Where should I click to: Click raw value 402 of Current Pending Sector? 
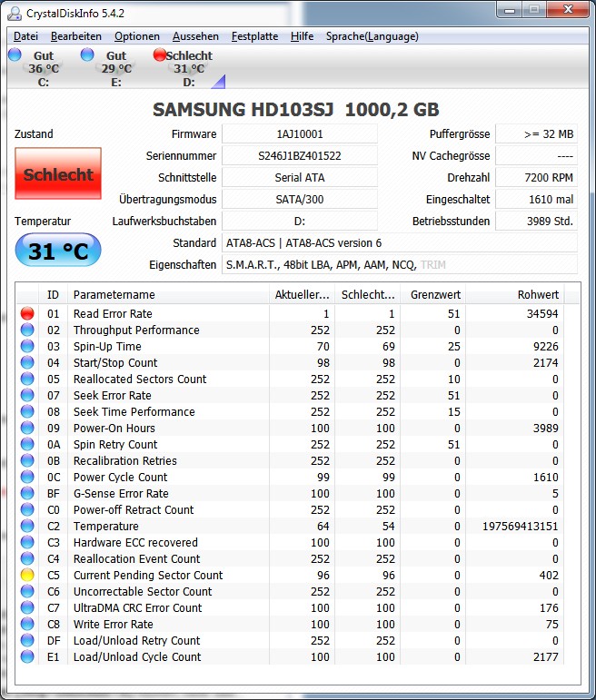[x=549, y=575]
